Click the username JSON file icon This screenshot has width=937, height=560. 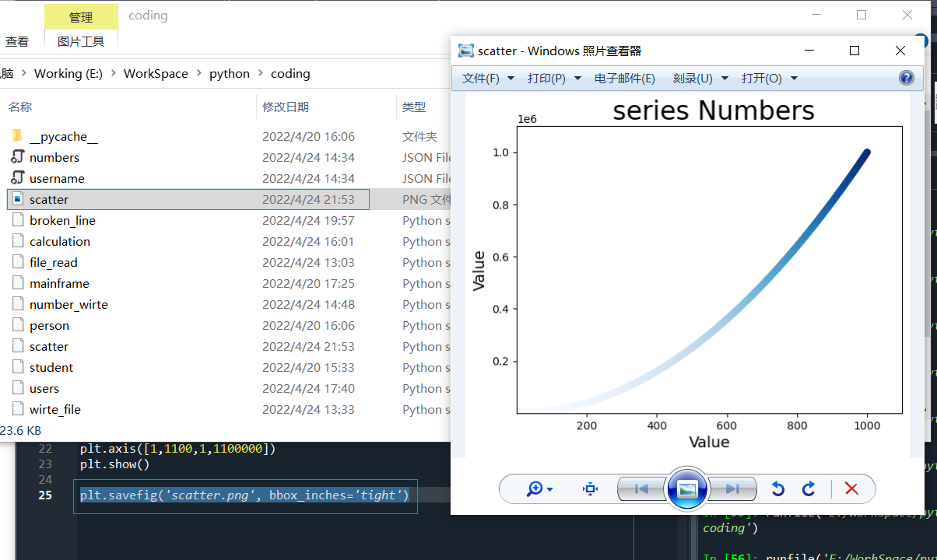pos(17,178)
